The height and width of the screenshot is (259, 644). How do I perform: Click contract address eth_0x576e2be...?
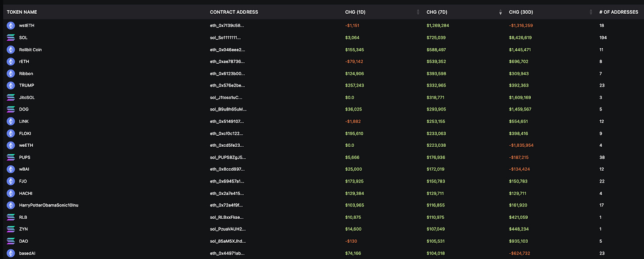[227, 85]
